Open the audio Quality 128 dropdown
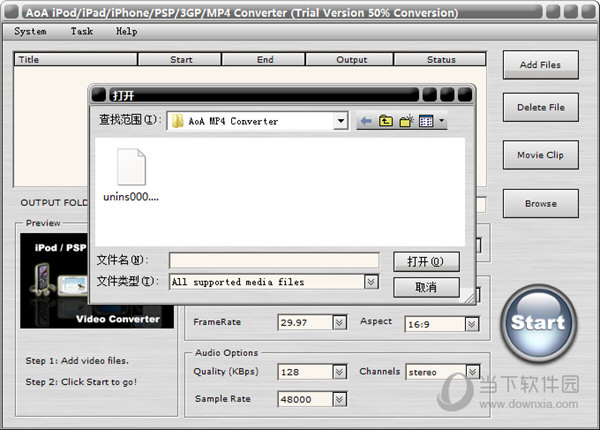This screenshot has height=430, width=600. [339, 372]
